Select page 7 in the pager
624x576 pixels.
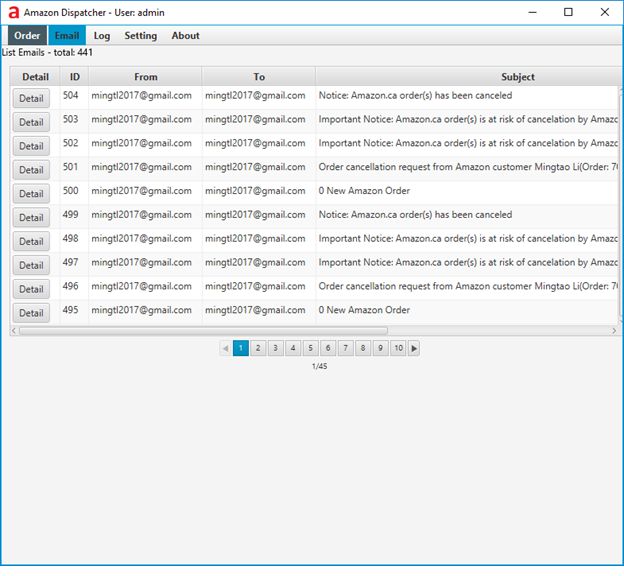point(345,348)
